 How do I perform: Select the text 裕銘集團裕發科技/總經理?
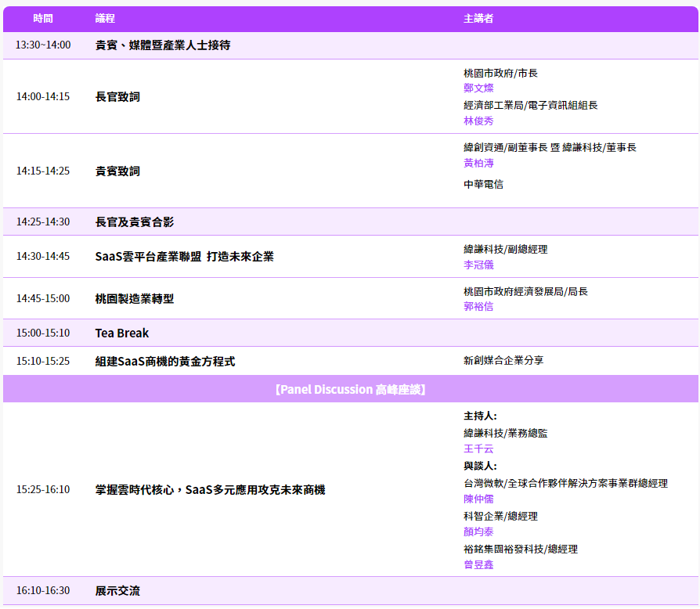521,550
